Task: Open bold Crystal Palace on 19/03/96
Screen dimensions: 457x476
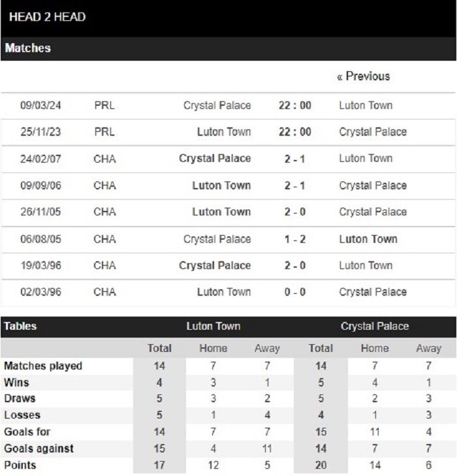Action: coord(215,266)
